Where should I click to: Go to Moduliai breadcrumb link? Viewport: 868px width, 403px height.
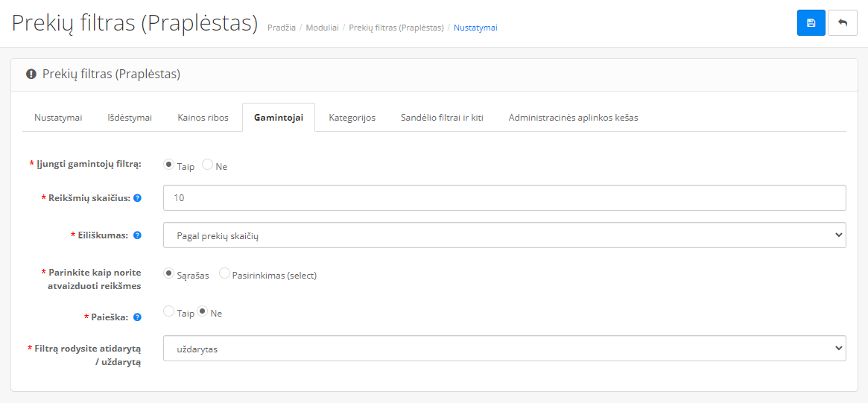(x=322, y=27)
